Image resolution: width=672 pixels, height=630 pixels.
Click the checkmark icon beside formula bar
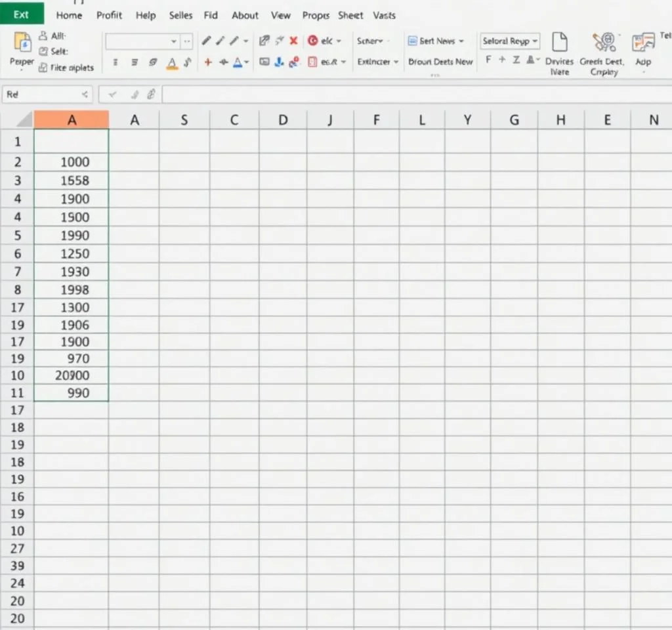113,94
